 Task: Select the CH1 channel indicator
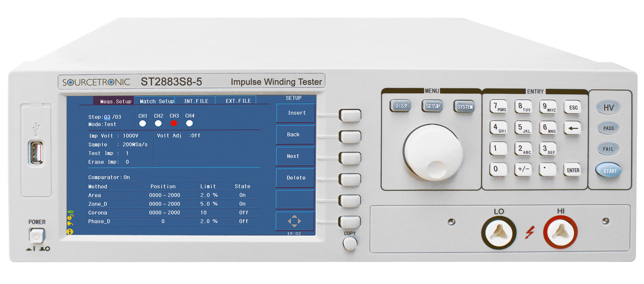[x=143, y=123]
